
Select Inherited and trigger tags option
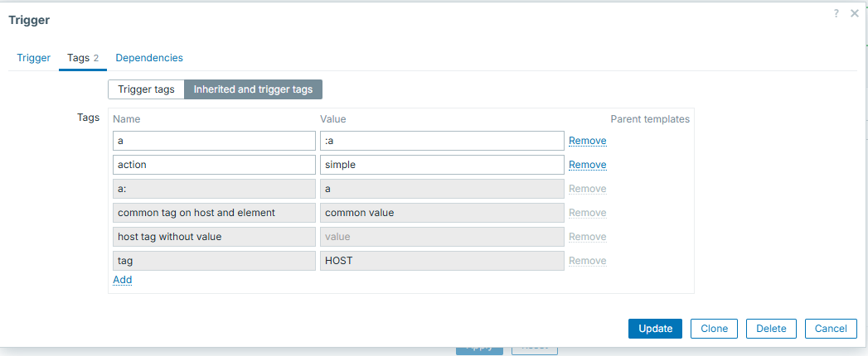click(253, 89)
